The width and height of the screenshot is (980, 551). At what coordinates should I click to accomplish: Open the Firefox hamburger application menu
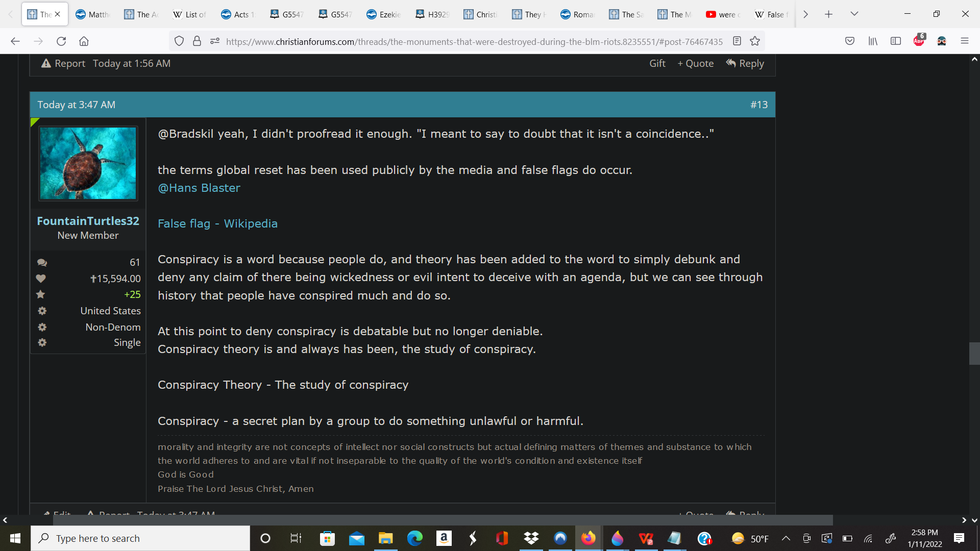click(964, 41)
